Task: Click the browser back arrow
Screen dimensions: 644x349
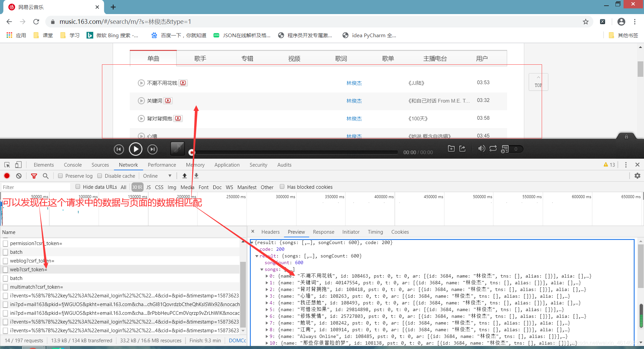Action: coord(9,22)
